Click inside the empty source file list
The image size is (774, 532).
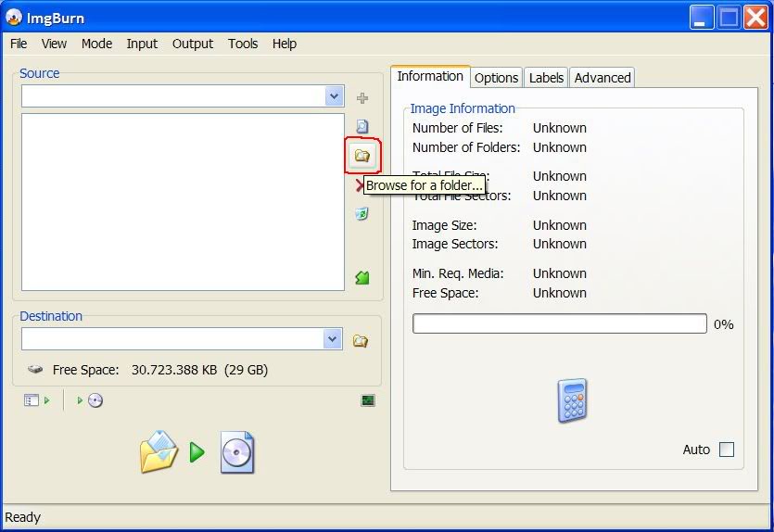point(183,201)
